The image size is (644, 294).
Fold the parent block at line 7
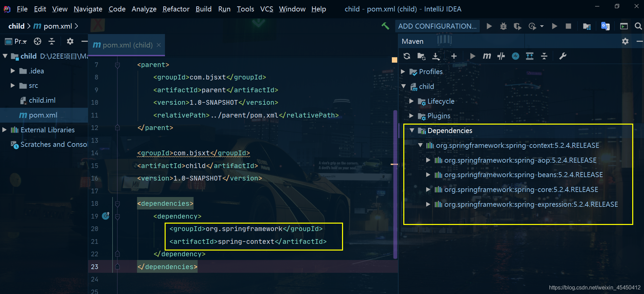117,65
